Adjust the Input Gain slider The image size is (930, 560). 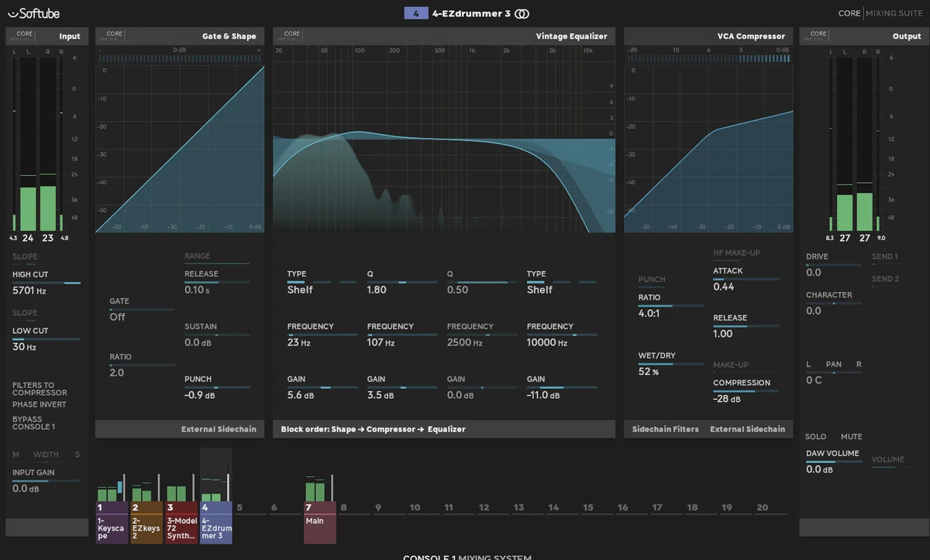pyautogui.click(x=46, y=481)
